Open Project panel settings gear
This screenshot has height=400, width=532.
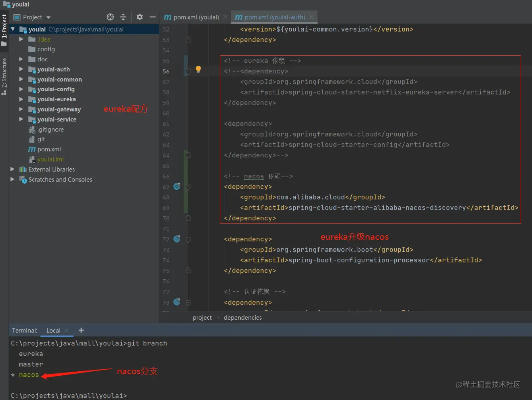click(139, 17)
